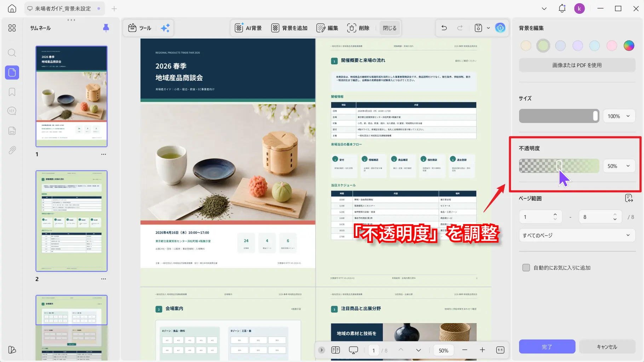Choose the light cyan color swatch
Viewport: 644px width, 362px height.
pos(594,45)
